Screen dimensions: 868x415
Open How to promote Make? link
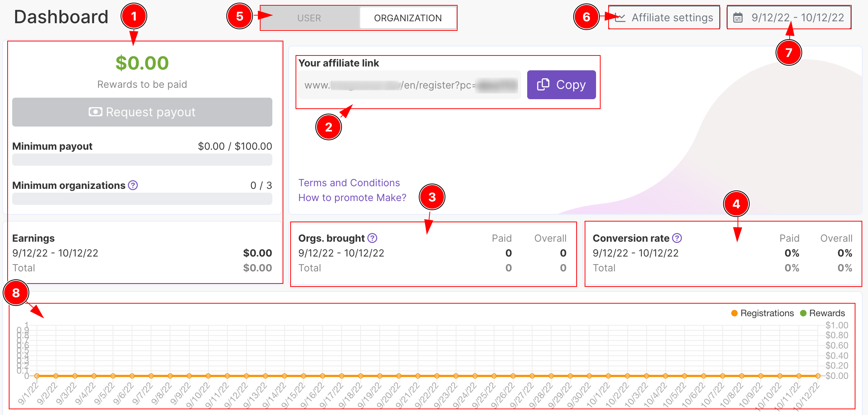pos(352,198)
